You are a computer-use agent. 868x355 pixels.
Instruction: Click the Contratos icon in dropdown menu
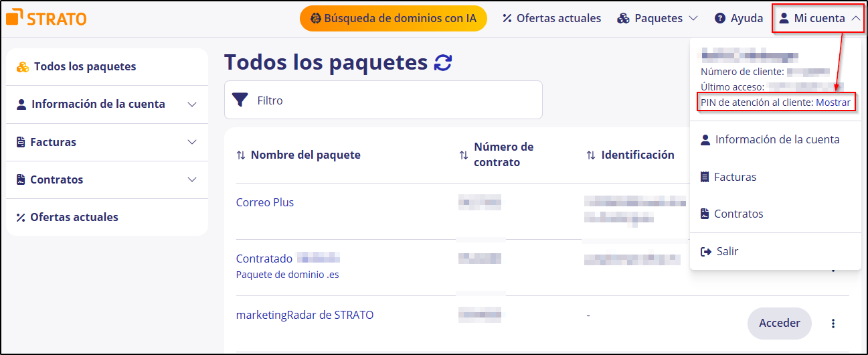705,214
